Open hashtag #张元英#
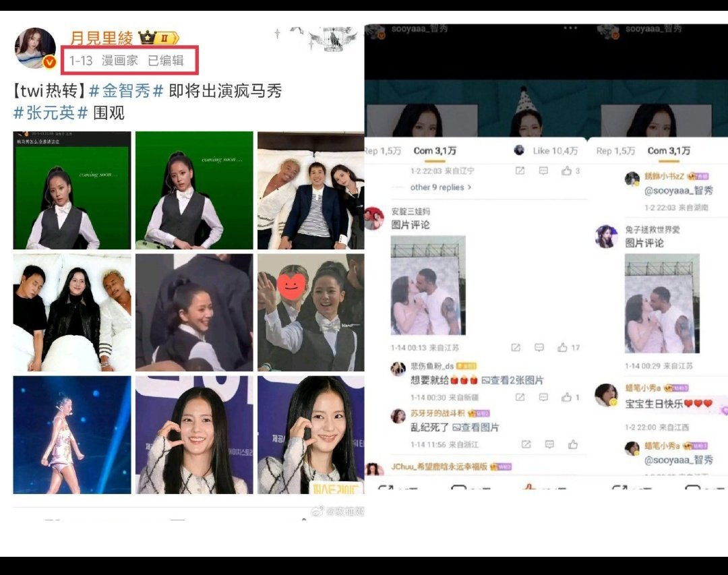Screen dimensions: 728x575 50,113
